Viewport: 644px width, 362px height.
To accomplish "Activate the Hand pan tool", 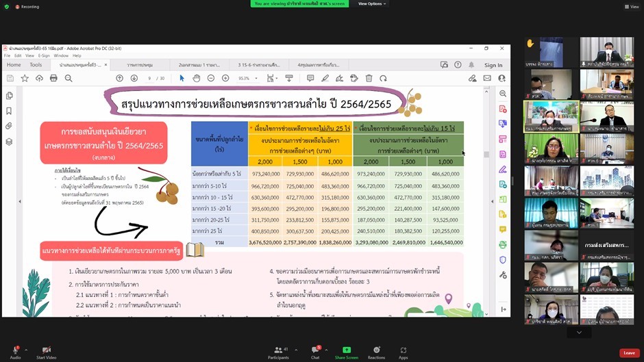I will tap(197, 78).
